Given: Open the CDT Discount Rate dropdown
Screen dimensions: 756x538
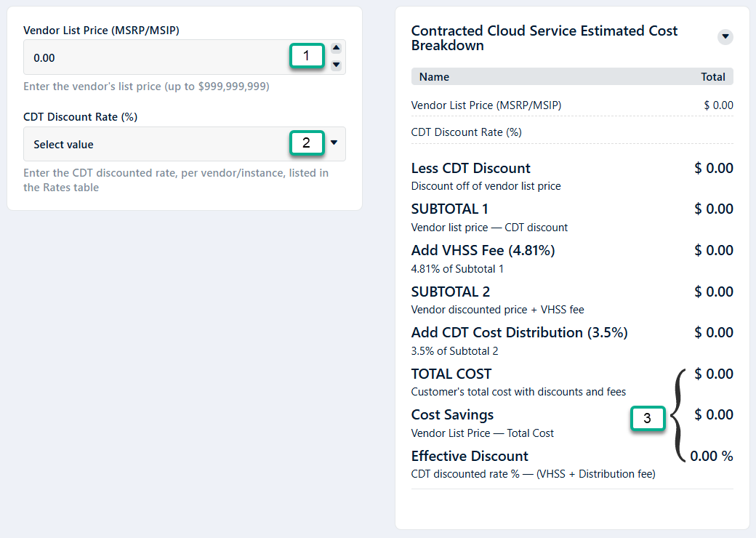Looking at the screenshot, I should coord(184,144).
